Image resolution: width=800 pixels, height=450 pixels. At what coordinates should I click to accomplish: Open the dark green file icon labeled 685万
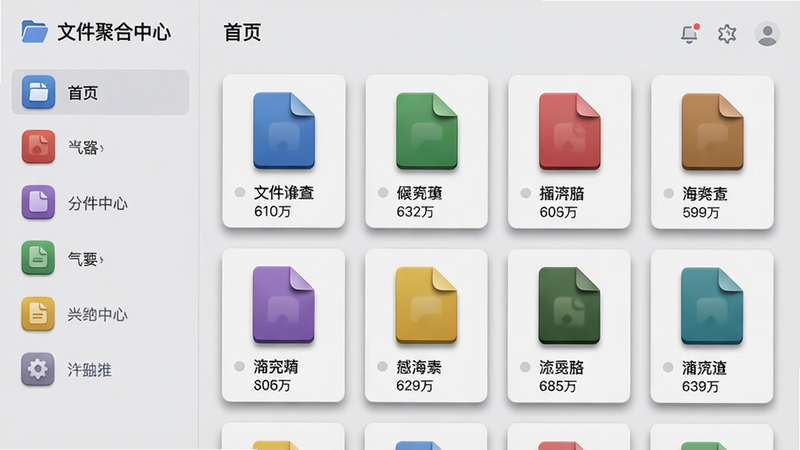(569, 306)
